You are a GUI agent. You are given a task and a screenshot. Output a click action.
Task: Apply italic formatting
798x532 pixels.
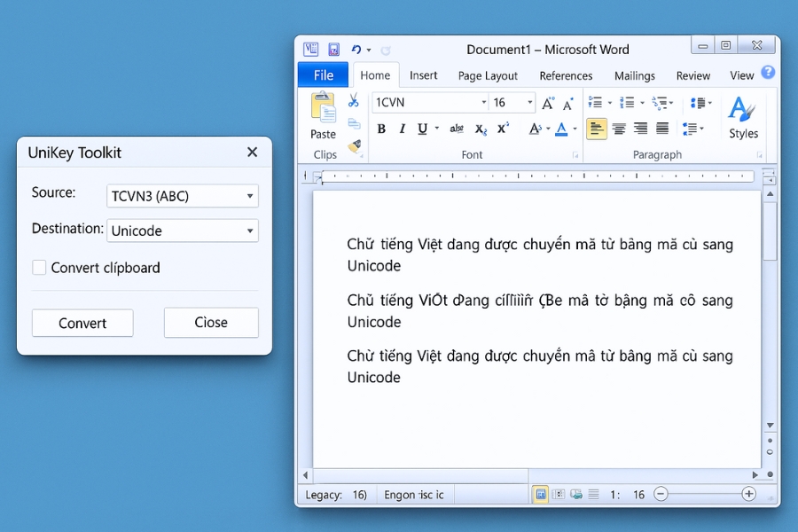[401, 129]
